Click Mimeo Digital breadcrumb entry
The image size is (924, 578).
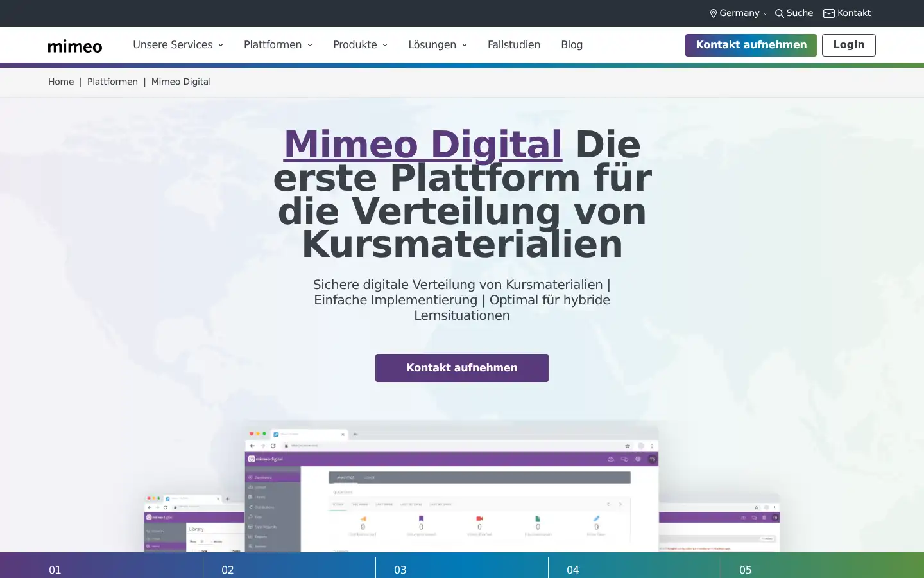181,82
